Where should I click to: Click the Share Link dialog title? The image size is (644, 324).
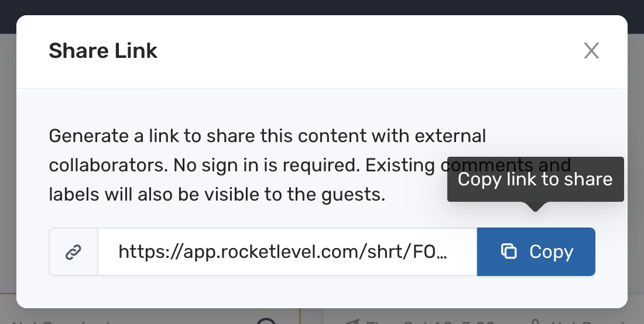click(103, 51)
